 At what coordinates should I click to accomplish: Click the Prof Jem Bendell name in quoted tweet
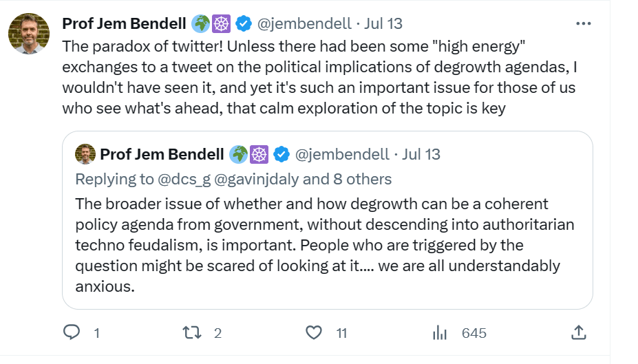pyautogui.click(x=162, y=153)
